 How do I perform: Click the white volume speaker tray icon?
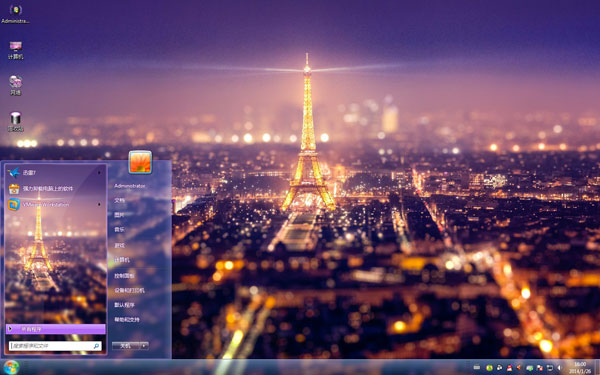[559, 368]
